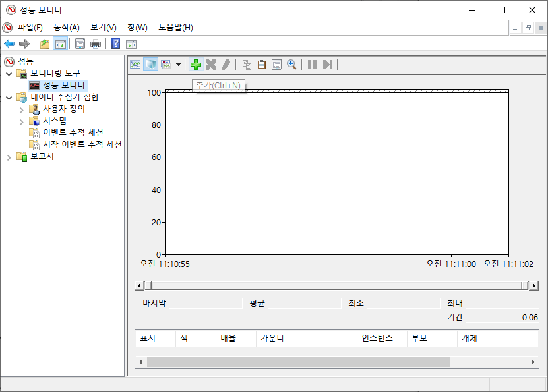This screenshot has height=392, width=548.
Task: Expand the 사용자 정의 node
Action: 21,110
